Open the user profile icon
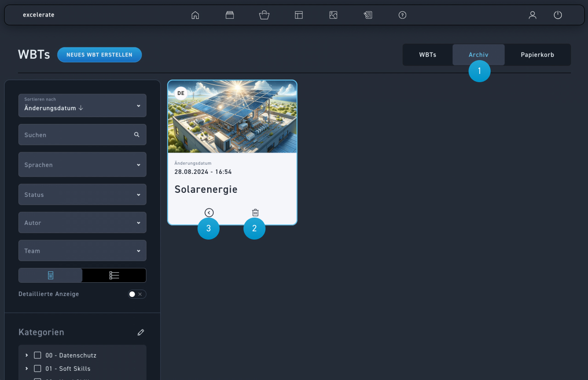This screenshot has height=380, width=588. [532, 15]
